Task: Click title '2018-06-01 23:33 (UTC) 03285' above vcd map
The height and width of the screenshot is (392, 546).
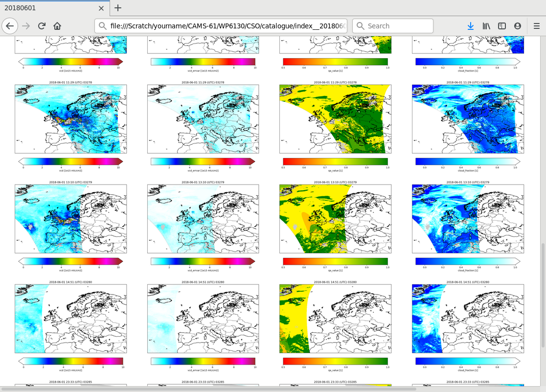Action: click(70, 382)
